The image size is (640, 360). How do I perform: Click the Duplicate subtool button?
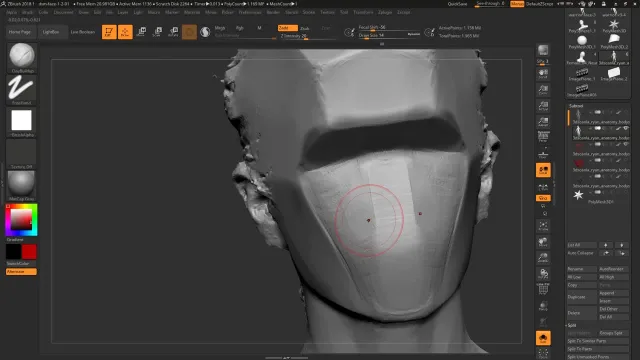[x=581, y=297]
